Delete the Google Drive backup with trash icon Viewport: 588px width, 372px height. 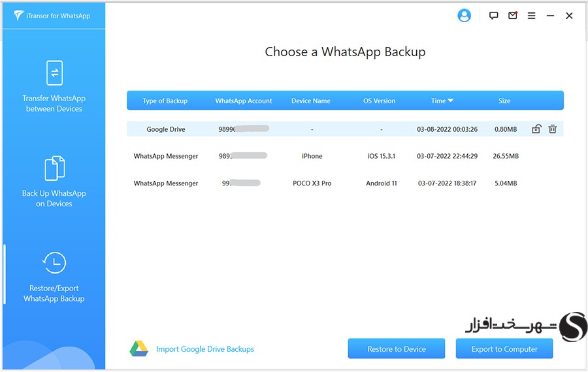[552, 129]
